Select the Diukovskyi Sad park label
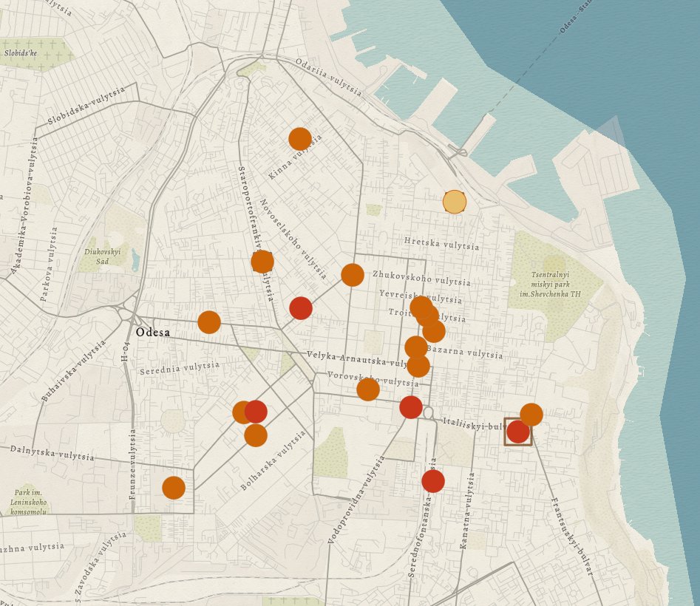The width and height of the screenshot is (700, 606). [x=102, y=256]
